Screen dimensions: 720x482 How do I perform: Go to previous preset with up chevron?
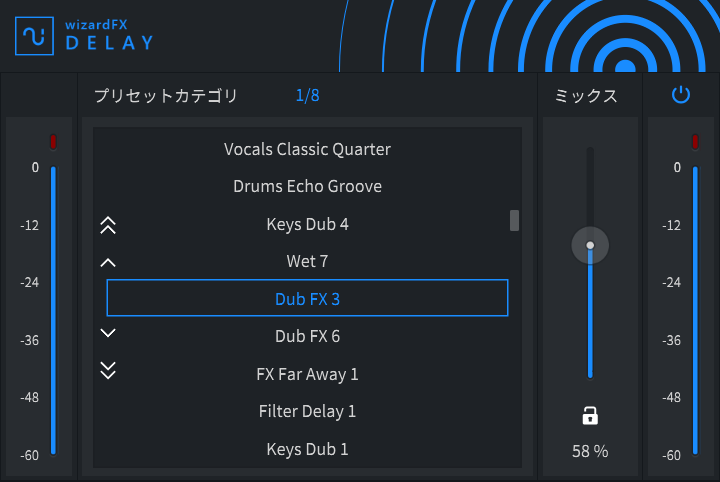pos(108,263)
